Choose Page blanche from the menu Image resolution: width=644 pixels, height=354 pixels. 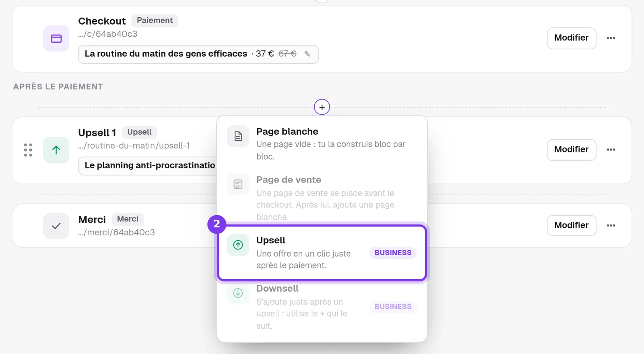click(x=322, y=144)
